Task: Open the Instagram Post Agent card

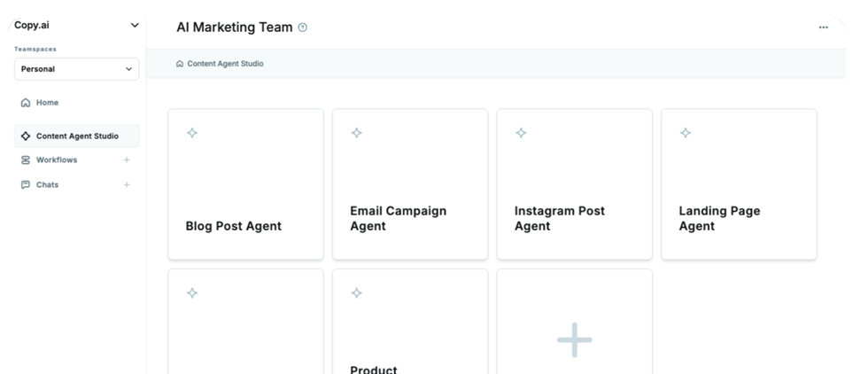Action: click(x=574, y=184)
